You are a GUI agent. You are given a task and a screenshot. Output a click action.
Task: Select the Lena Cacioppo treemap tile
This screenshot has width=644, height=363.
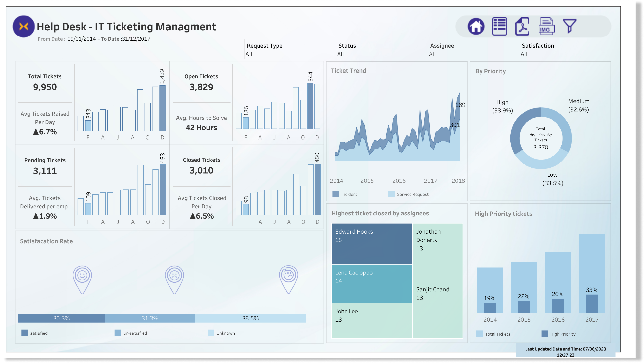(372, 283)
